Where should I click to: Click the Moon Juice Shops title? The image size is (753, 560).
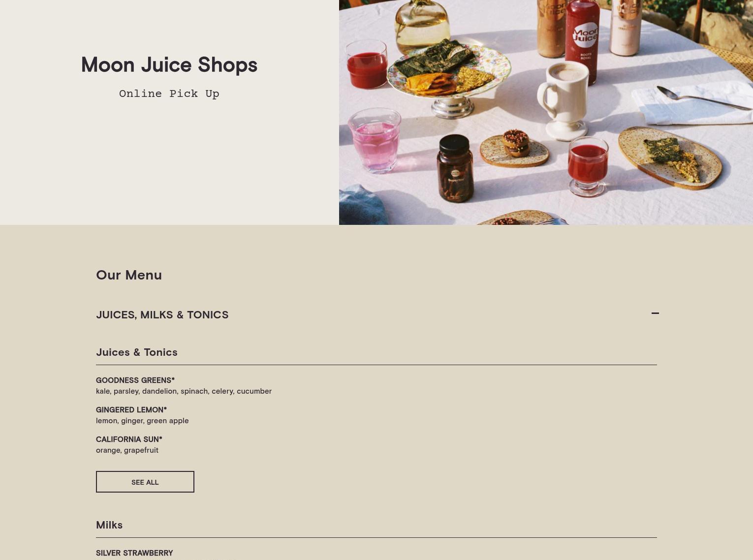(169, 64)
